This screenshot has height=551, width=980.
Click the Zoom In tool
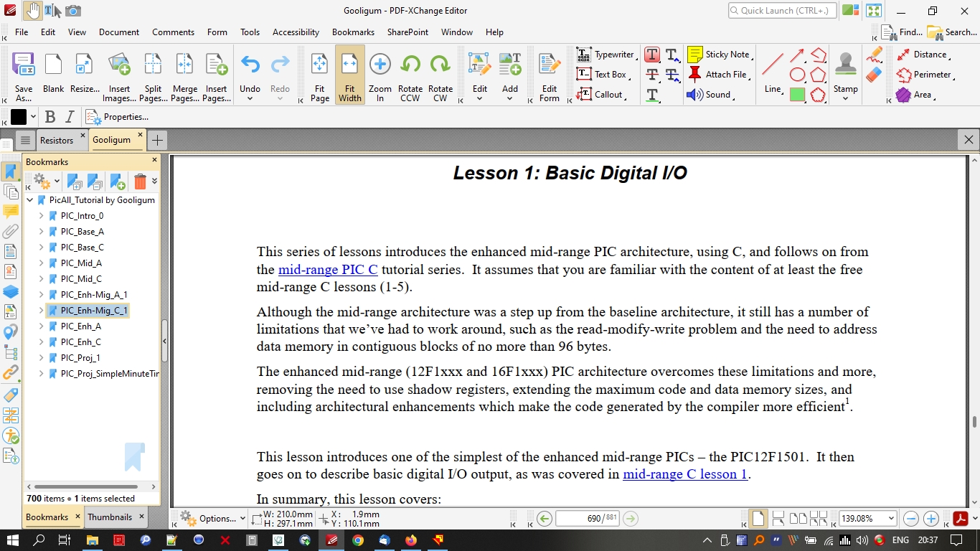click(x=380, y=75)
